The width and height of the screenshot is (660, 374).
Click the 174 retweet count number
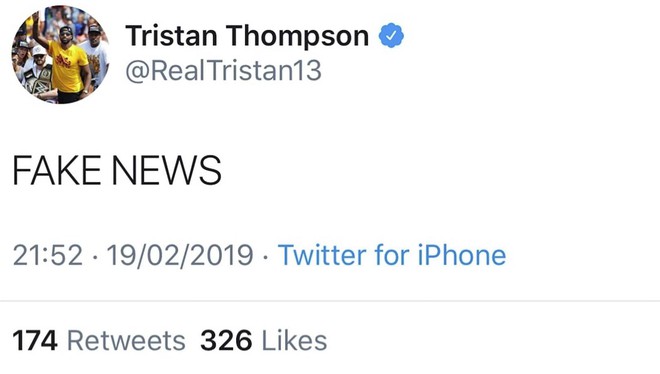[x=35, y=340]
